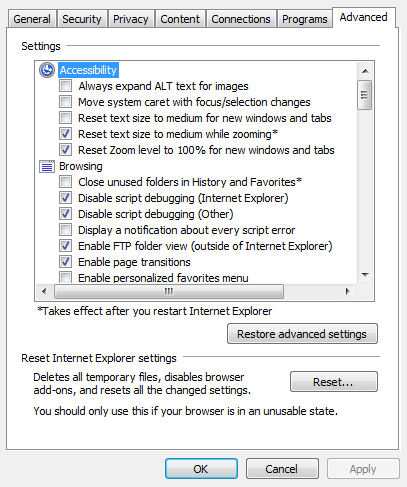
Task: Check Display a notification about every script error
Action: pyautogui.click(x=65, y=230)
